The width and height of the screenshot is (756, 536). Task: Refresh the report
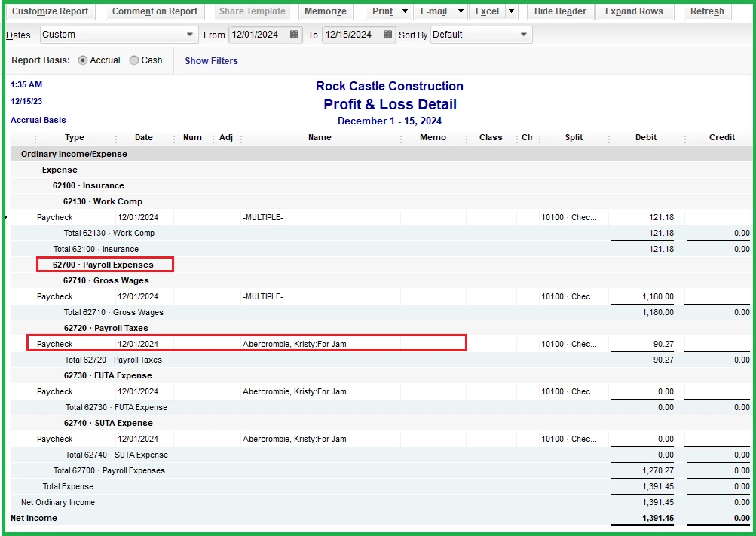coord(707,11)
